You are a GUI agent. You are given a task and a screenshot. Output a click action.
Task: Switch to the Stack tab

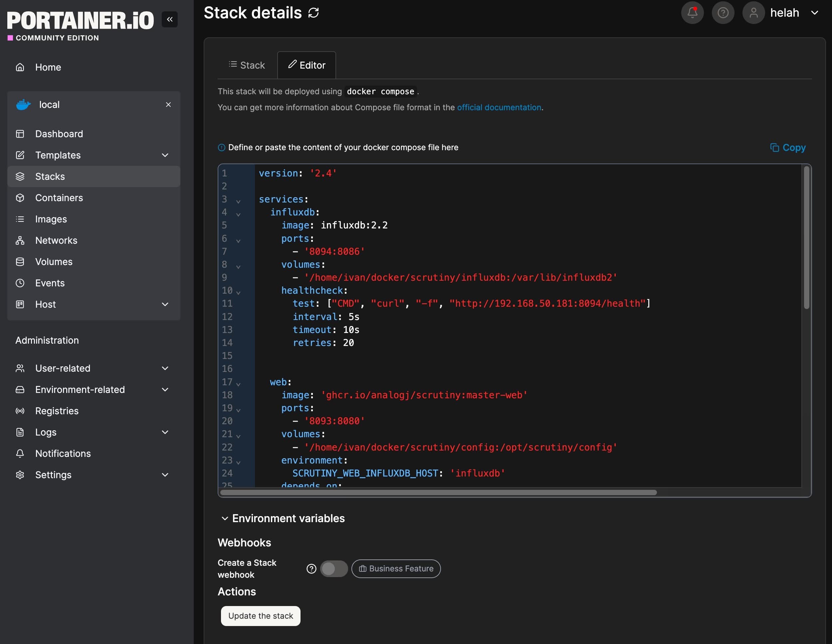point(247,65)
